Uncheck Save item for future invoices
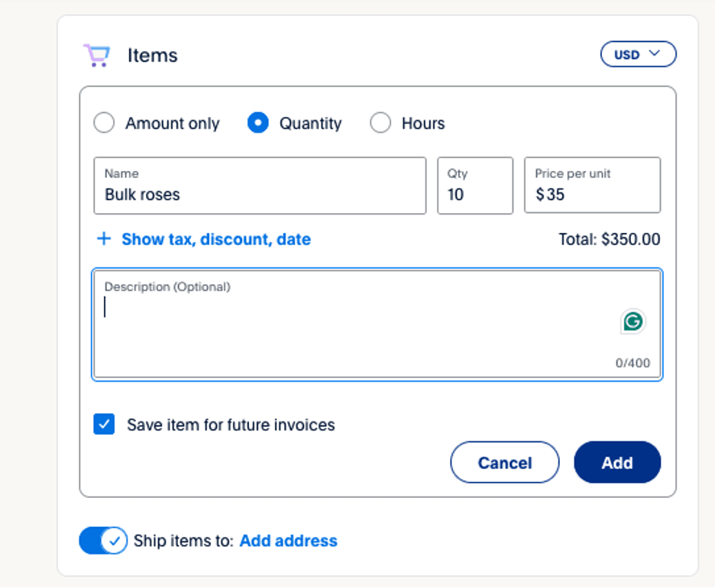This screenshot has height=588, width=715. coord(104,425)
